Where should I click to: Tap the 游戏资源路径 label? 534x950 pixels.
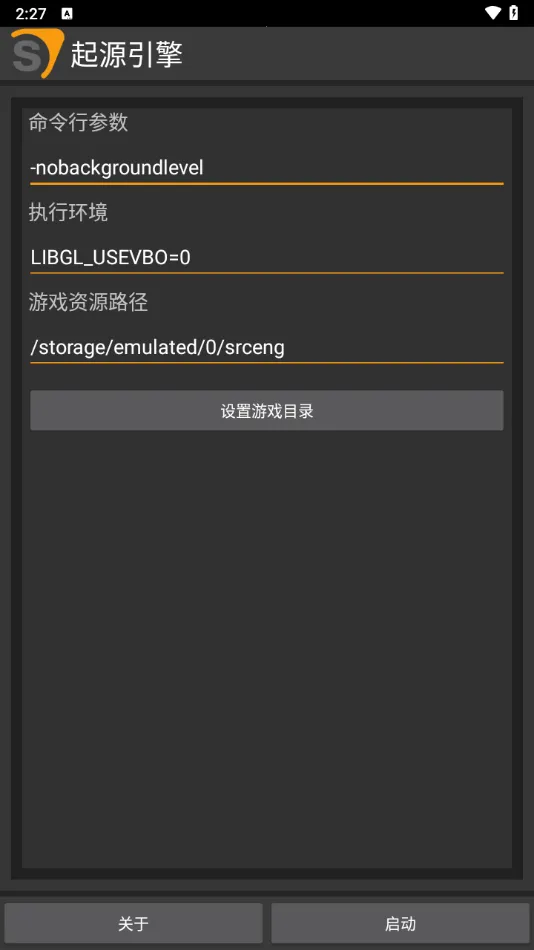(88, 302)
